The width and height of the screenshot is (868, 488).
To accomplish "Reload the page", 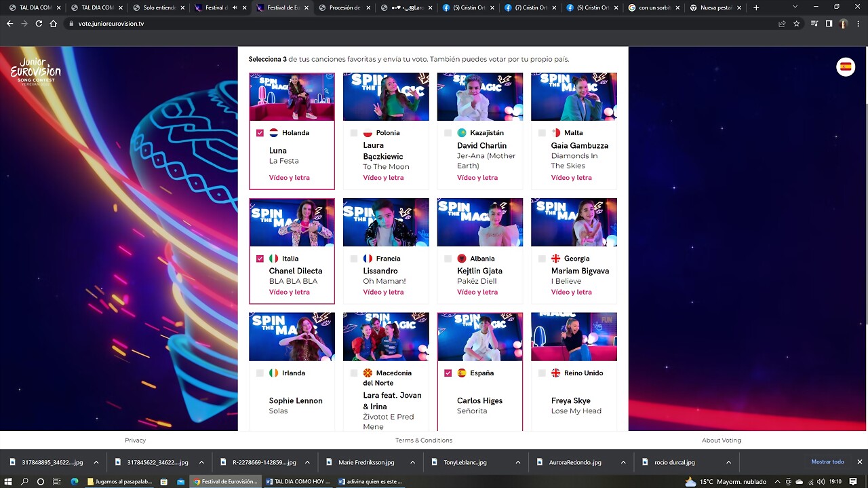I will (x=39, y=23).
